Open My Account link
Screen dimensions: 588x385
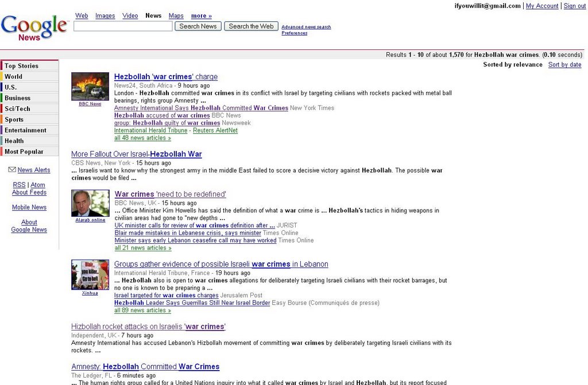(542, 6)
